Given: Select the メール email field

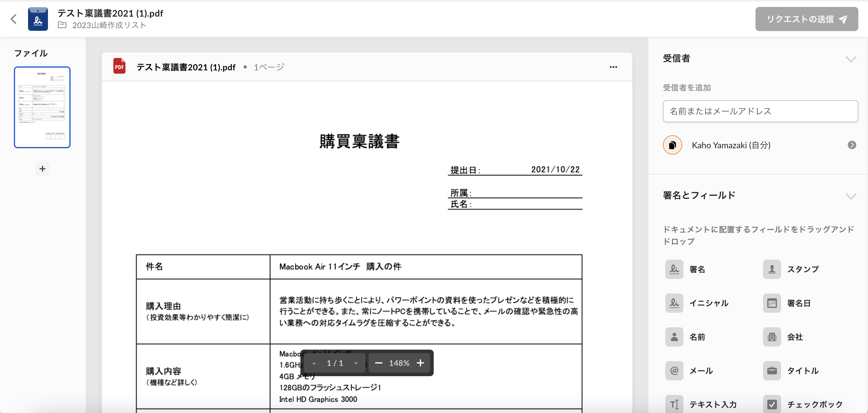Looking at the screenshot, I should pyautogui.click(x=689, y=370).
